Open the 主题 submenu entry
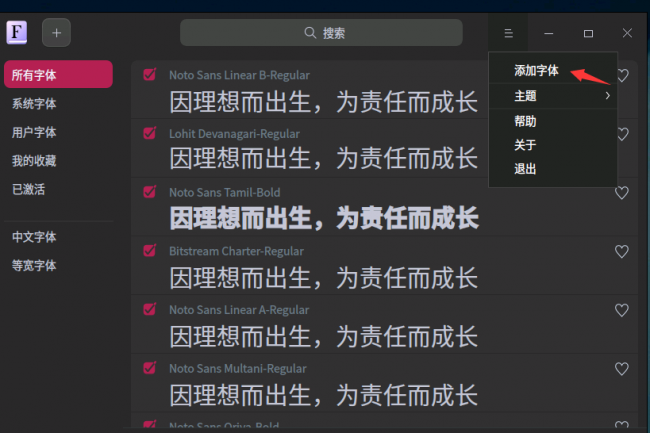 coord(553,96)
